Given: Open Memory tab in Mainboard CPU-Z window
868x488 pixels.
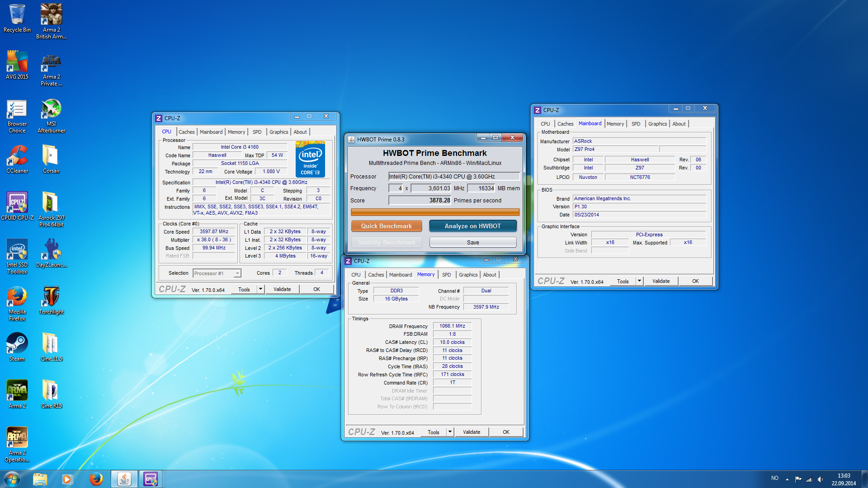Looking at the screenshot, I should [615, 124].
